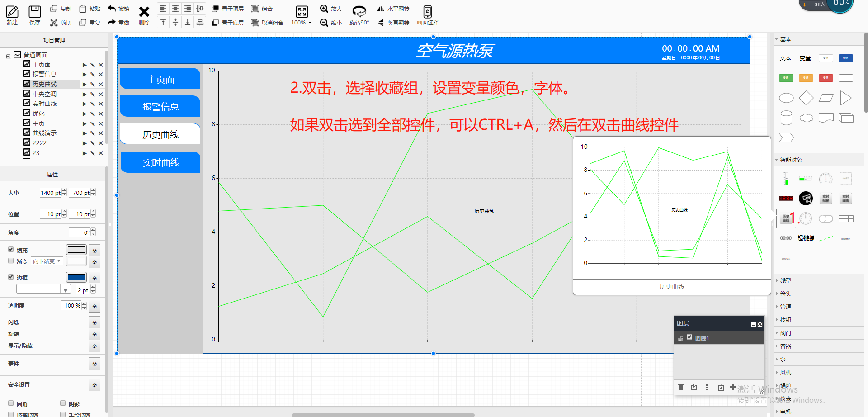Toggle visibility checkbox of 图层1
This screenshot has width=868, height=417.
click(x=689, y=337)
